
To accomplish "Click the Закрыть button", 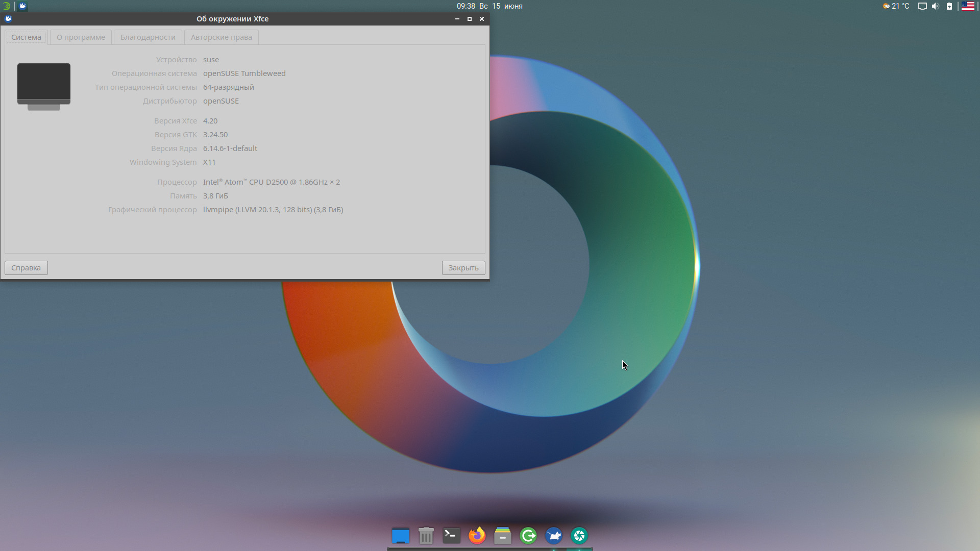I will click(x=463, y=268).
